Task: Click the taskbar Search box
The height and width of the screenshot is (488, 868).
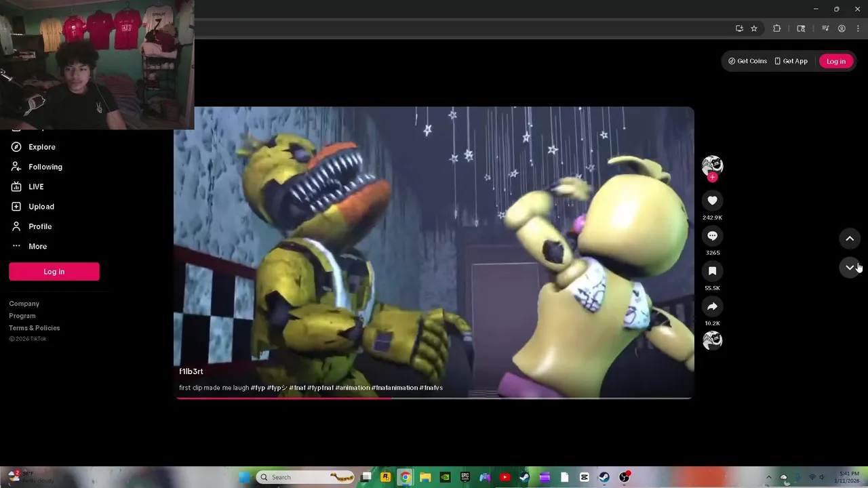Action: pos(305,477)
